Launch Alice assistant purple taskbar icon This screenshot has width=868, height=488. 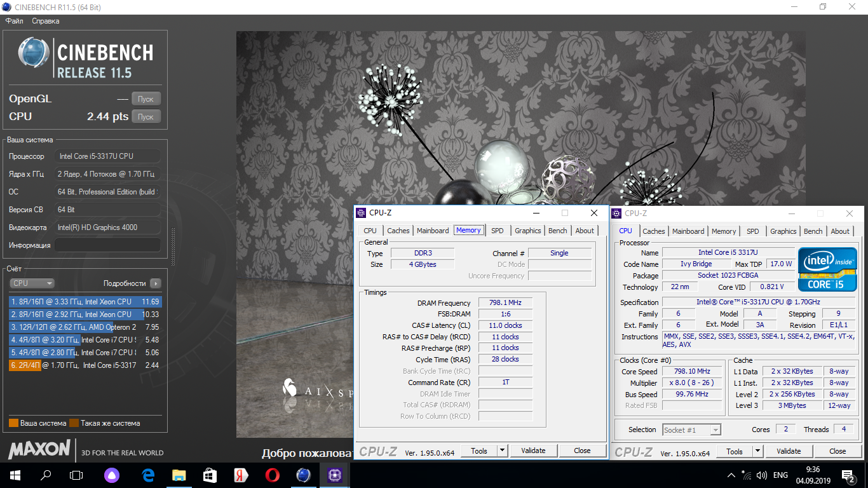click(x=111, y=475)
